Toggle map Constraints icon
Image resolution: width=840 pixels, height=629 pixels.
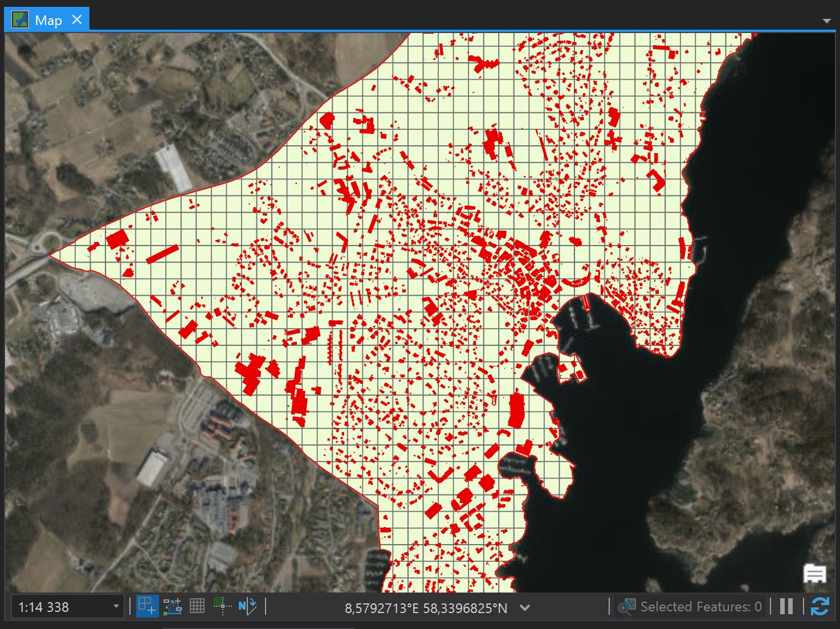pos(172,606)
